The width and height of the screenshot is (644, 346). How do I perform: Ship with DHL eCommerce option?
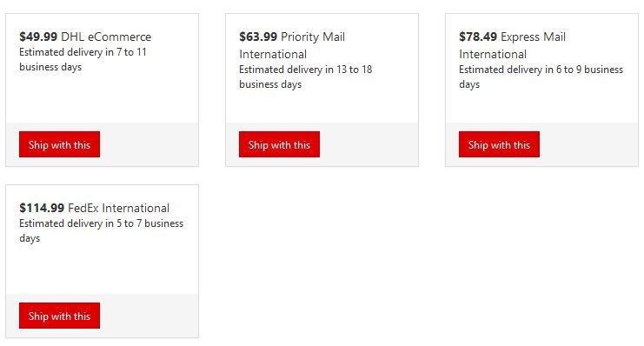click(59, 144)
